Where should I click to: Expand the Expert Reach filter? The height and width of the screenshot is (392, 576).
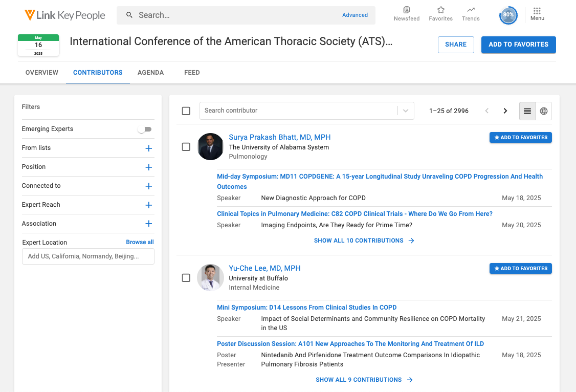pos(148,205)
